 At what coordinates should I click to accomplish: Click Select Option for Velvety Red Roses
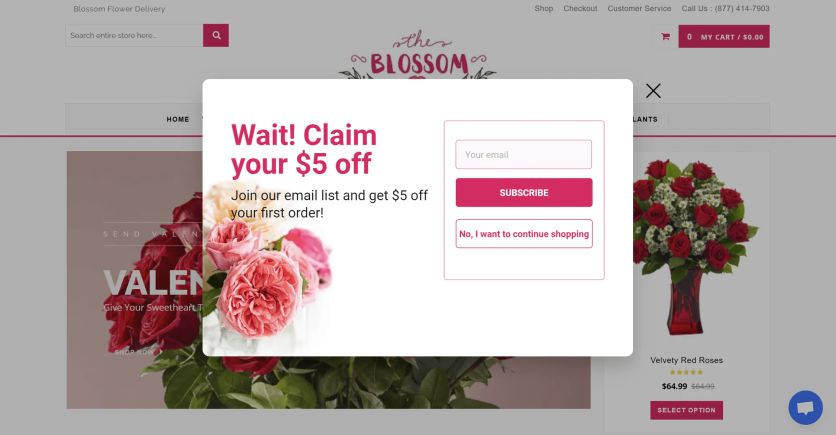coord(686,410)
